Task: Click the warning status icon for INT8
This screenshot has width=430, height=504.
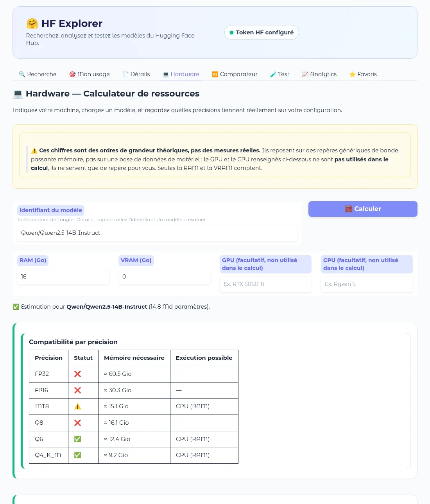Action: 77,406
